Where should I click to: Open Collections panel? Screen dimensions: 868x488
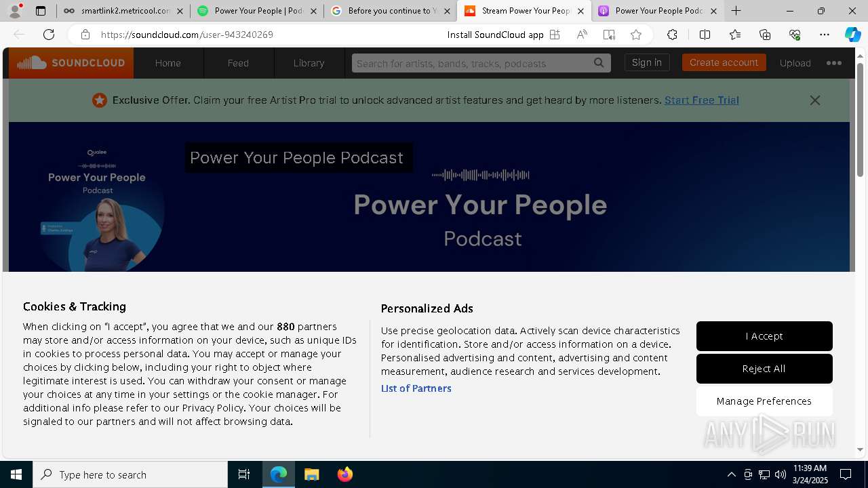pos(765,35)
